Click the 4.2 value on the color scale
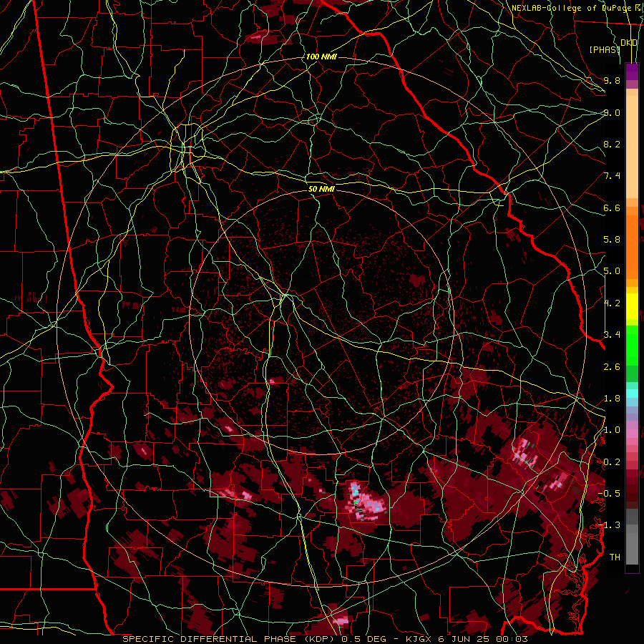644x644 pixels. coord(612,303)
